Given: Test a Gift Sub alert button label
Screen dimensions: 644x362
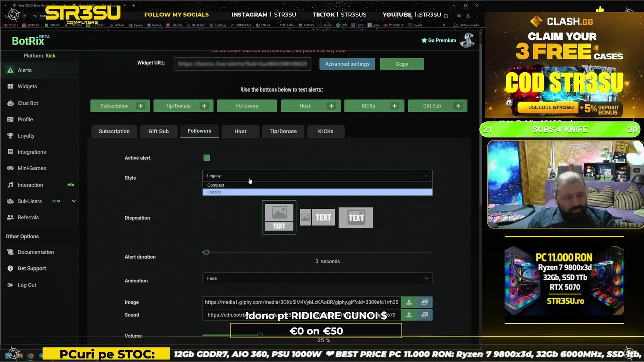Looking at the screenshot, I should pyautogui.click(x=432, y=106).
